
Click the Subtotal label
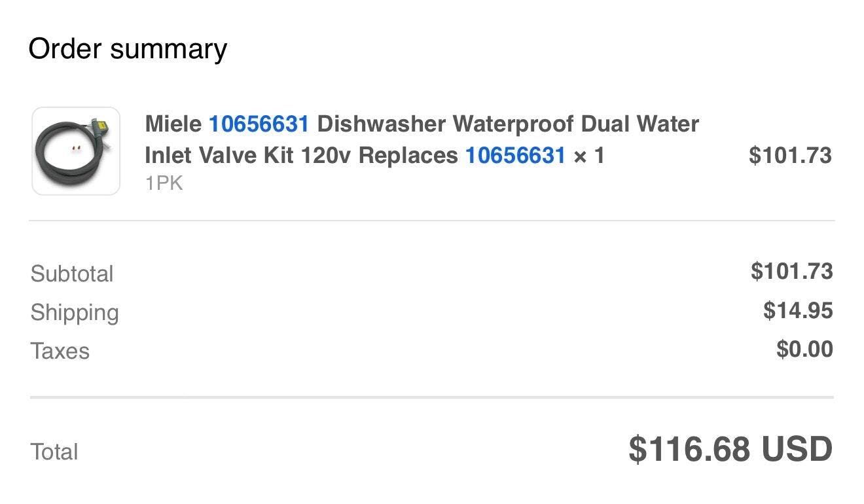tap(72, 274)
